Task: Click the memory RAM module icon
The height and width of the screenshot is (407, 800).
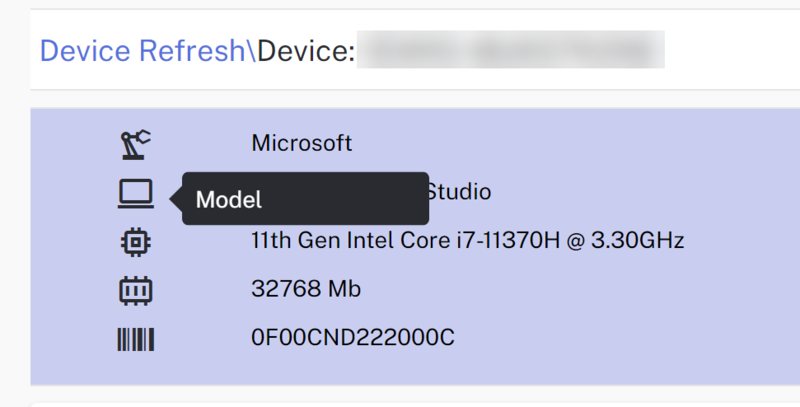Action: point(134,290)
